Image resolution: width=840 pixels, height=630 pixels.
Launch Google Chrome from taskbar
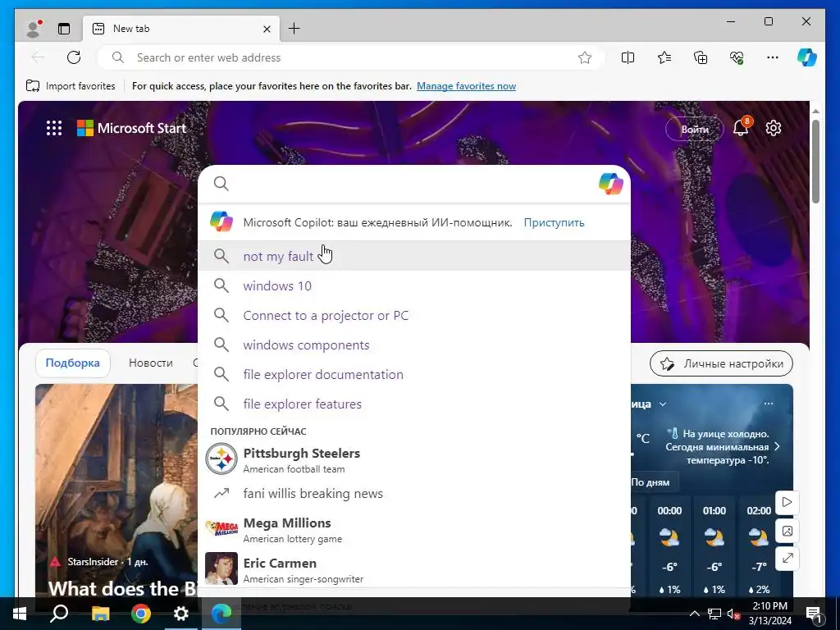point(141,614)
